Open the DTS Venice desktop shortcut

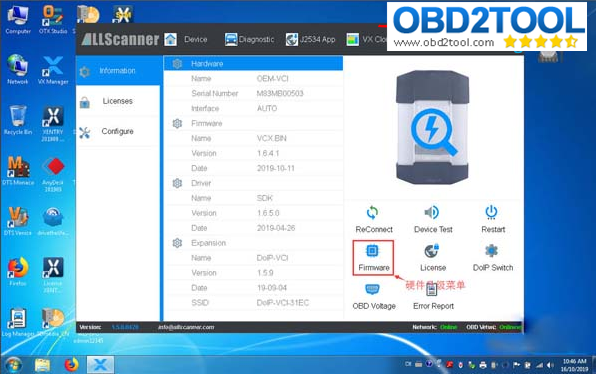click(x=18, y=221)
